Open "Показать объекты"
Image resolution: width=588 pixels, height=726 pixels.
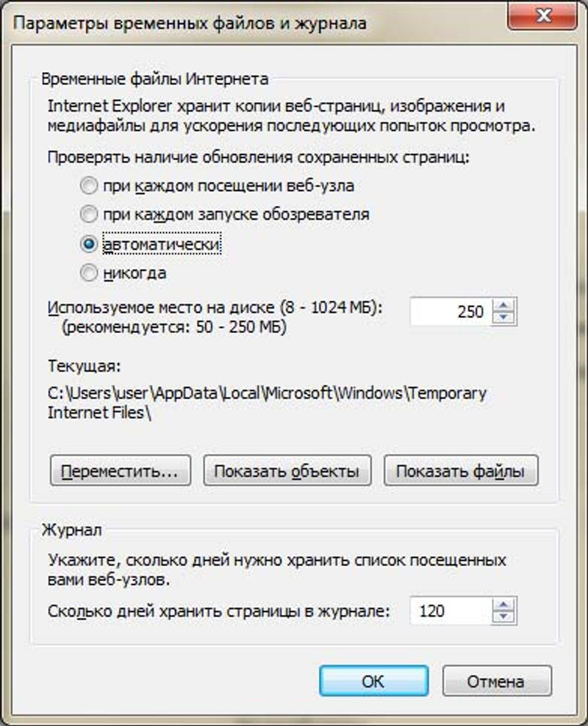pyautogui.click(x=286, y=471)
